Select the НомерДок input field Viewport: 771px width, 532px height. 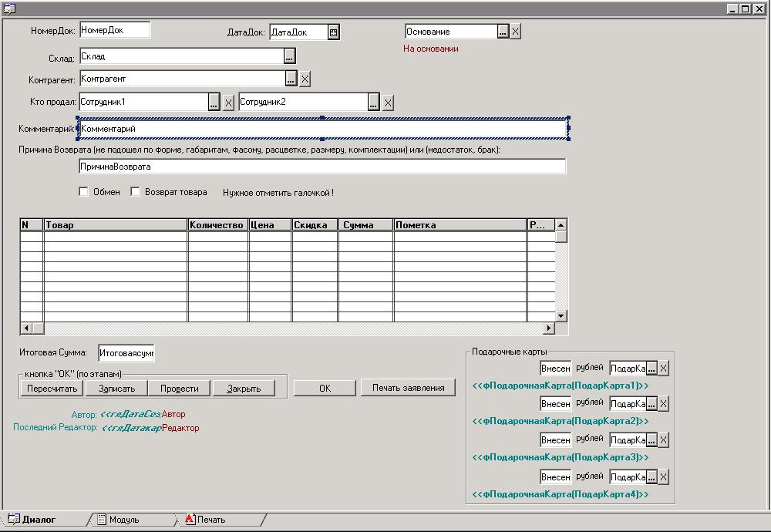tap(115, 30)
